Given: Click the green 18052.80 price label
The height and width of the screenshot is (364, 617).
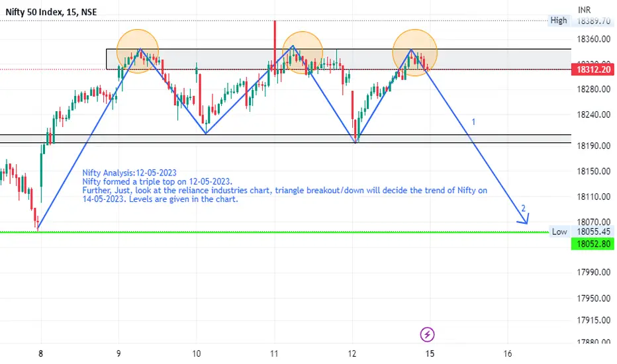Looking at the screenshot, I should [593, 244].
